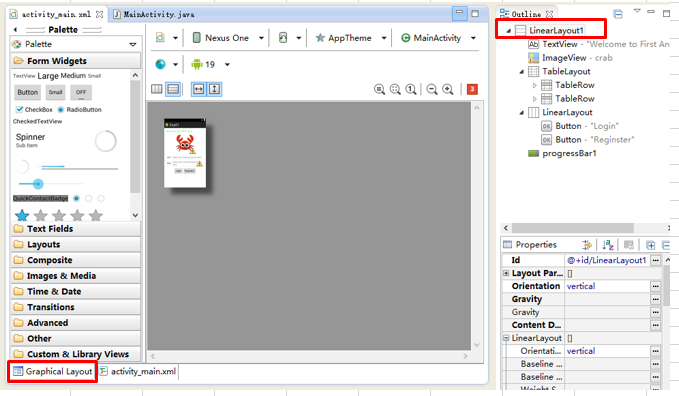Select the RadioButton widget in palette
The height and width of the screenshot is (396, 679).
pos(79,110)
